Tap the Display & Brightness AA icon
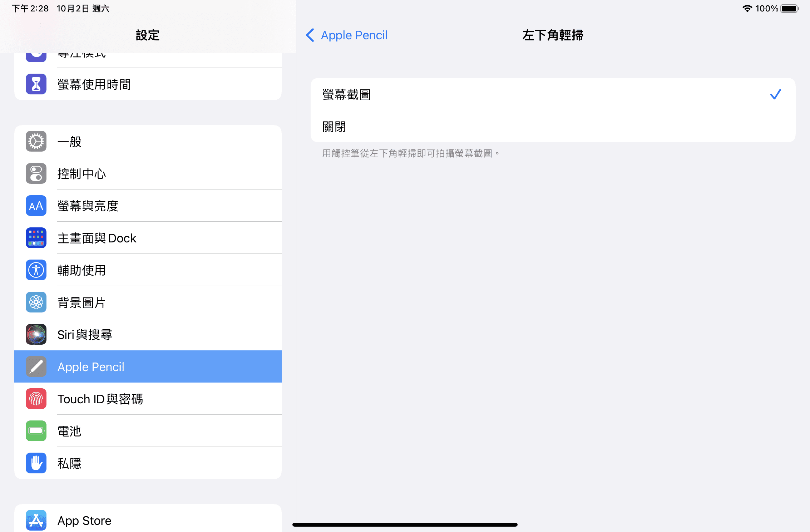The width and height of the screenshot is (810, 532). click(x=36, y=206)
